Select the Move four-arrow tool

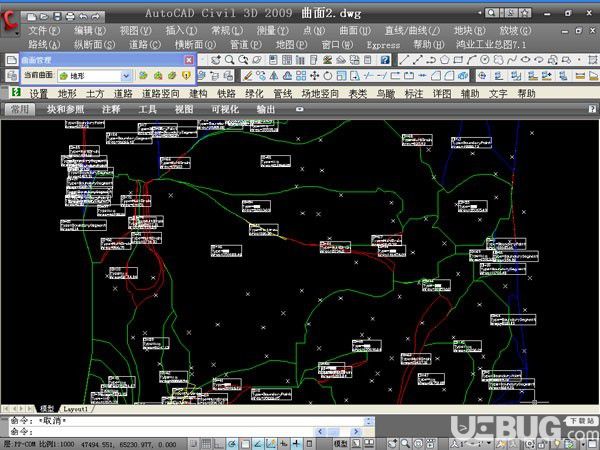pyautogui.click(x=314, y=75)
